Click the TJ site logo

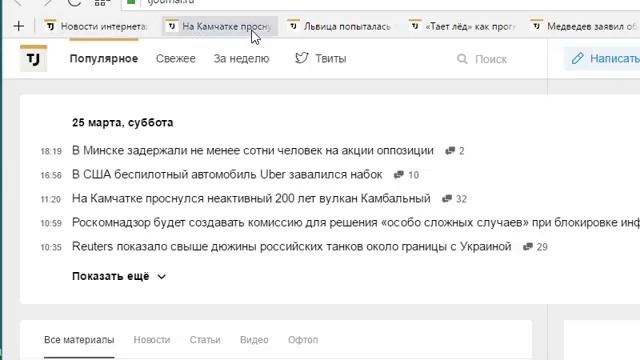click(x=33, y=58)
